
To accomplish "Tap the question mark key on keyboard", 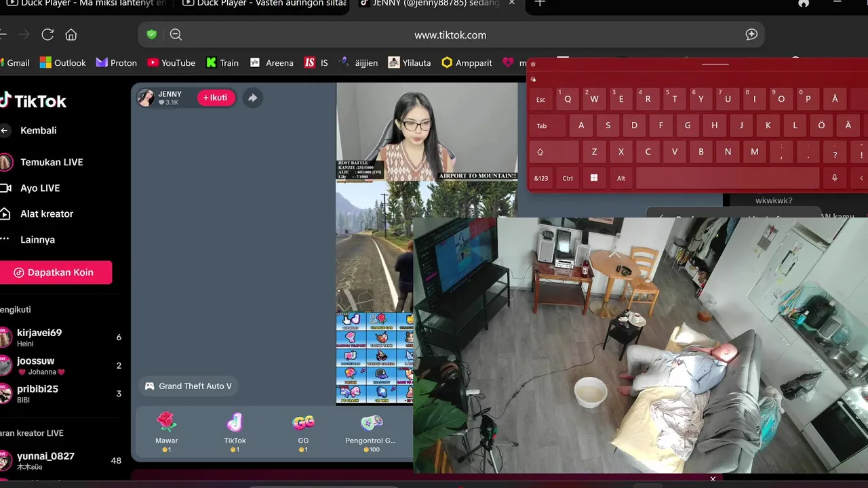I will coord(835,152).
